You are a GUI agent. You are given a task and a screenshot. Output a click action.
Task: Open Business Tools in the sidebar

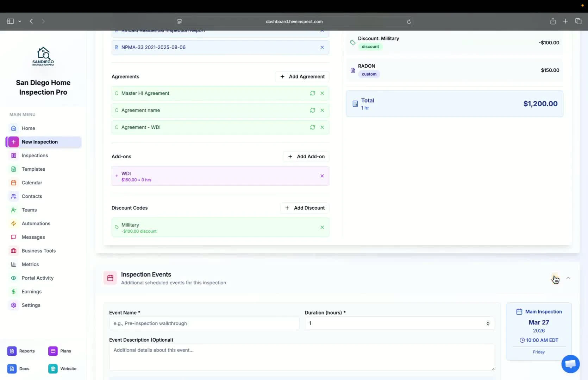(39, 251)
